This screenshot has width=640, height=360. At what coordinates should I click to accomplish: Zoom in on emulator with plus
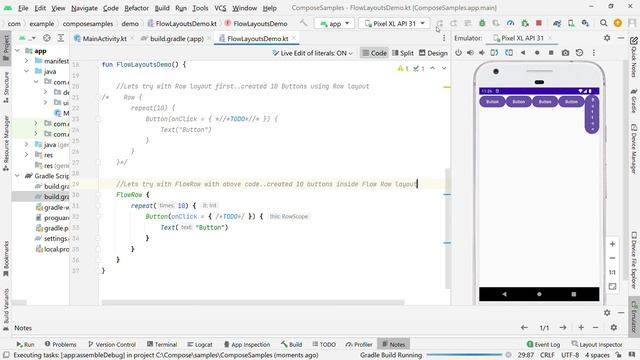(612, 244)
